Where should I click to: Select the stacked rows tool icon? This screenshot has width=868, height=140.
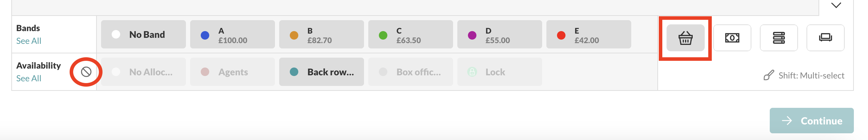coord(779,38)
